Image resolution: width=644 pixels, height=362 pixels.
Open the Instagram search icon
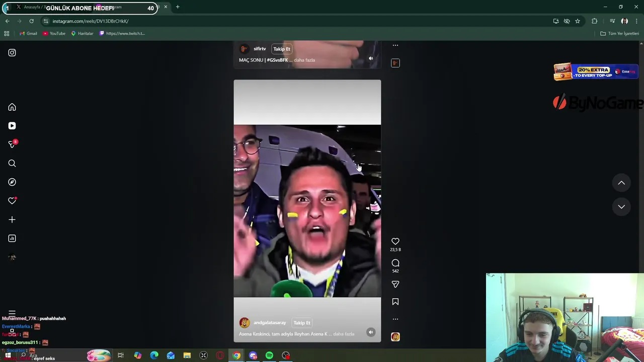(x=12, y=163)
